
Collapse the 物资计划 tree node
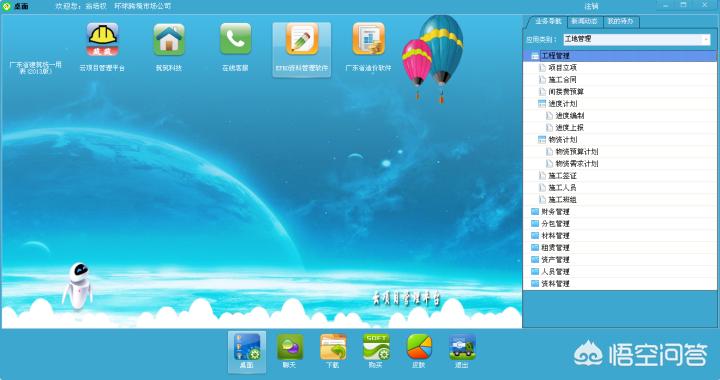[x=542, y=140]
